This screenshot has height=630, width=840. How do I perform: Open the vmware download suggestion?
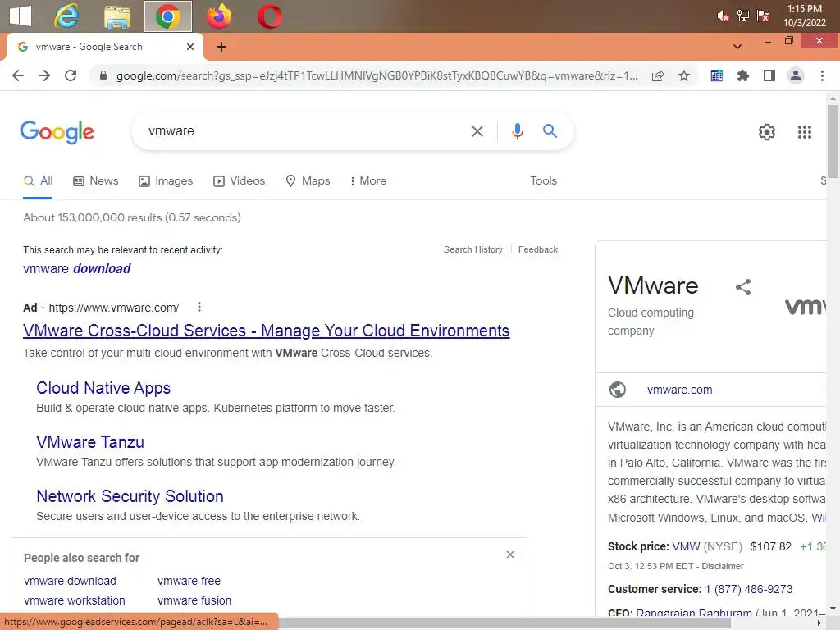(76, 268)
